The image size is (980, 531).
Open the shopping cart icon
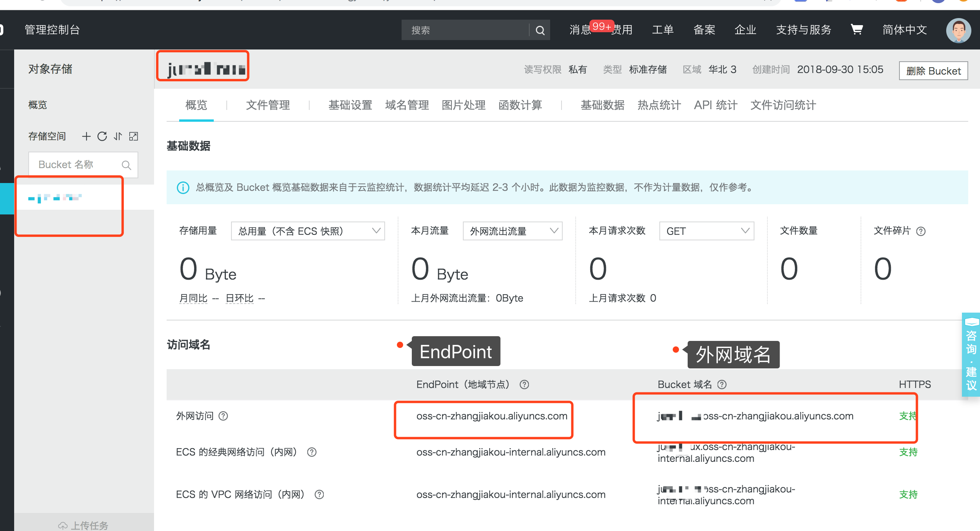pos(857,29)
